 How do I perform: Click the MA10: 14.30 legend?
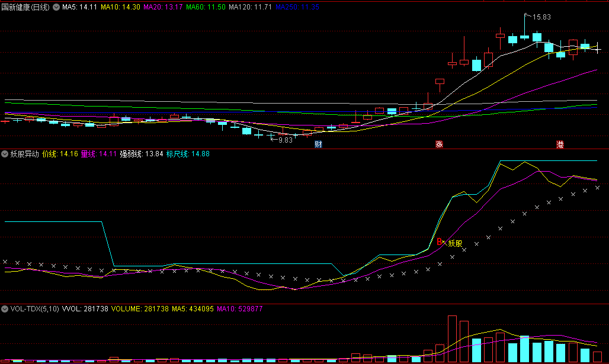120,7
